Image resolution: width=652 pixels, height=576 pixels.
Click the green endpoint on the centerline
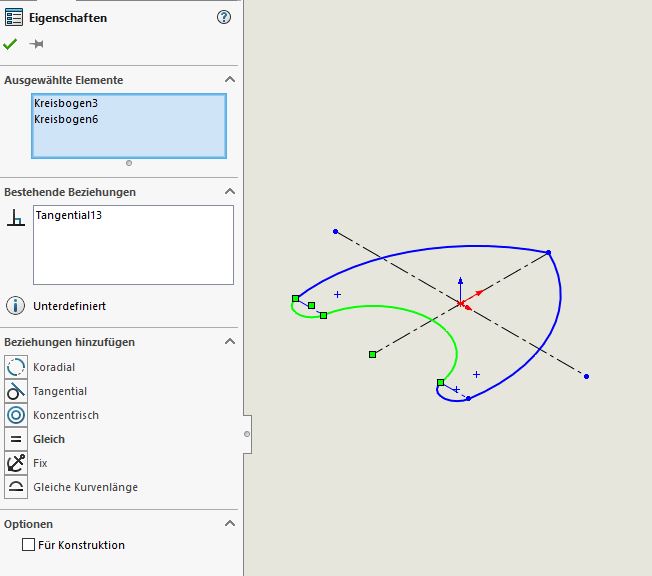point(373,354)
